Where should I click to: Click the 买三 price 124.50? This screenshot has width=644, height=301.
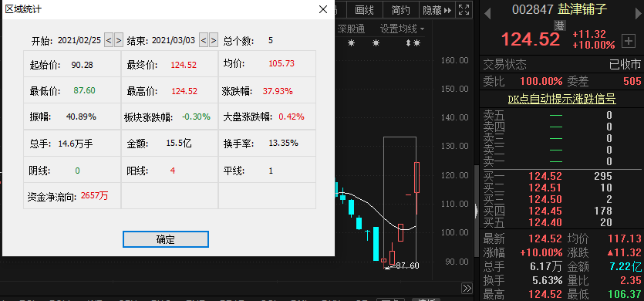click(545, 199)
